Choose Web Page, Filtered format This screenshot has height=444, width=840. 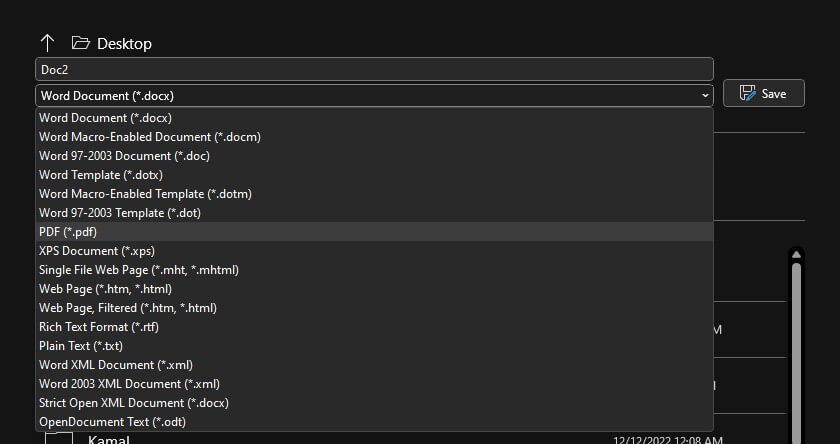coord(374,308)
